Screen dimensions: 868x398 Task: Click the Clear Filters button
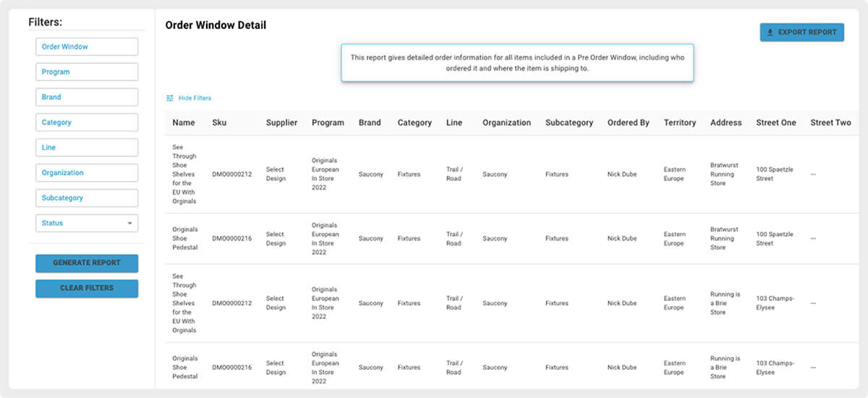[87, 289]
